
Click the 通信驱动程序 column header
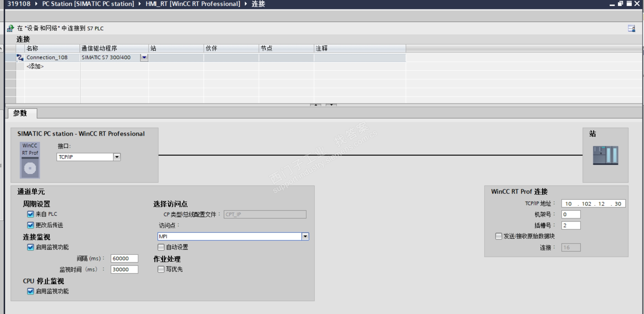(x=114, y=48)
